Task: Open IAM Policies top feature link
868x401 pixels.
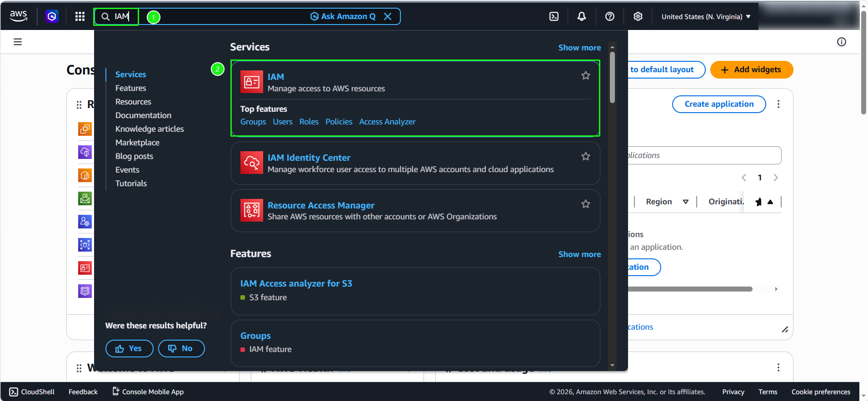Action: coord(339,122)
